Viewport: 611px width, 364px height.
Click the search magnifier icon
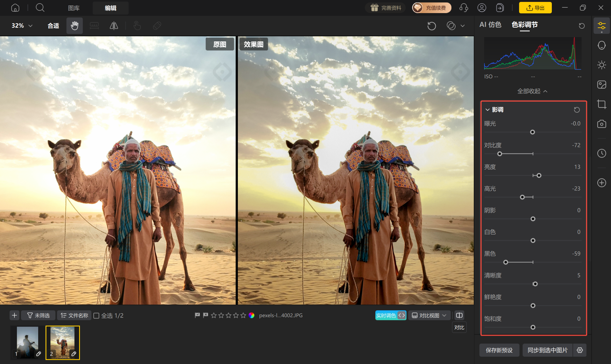pos(40,8)
